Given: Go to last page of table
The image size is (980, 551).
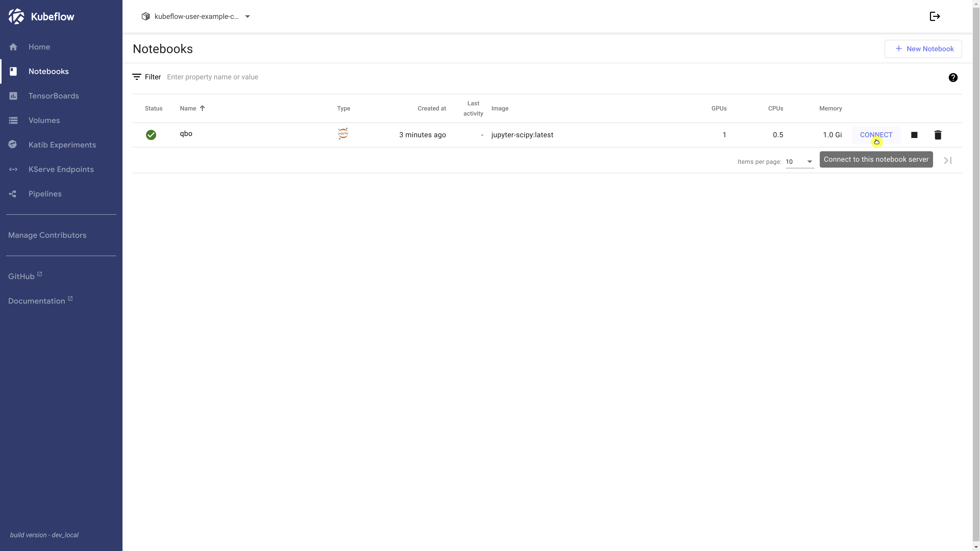Looking at the screenshot, I should 947,160.
